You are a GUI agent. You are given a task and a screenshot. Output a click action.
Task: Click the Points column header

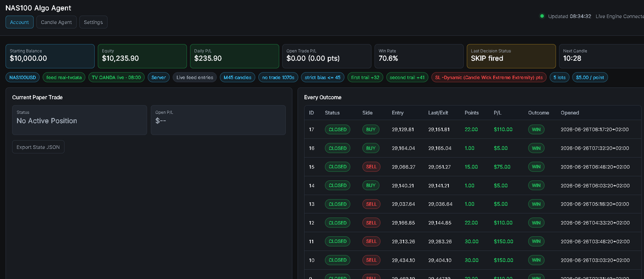[472, 113]
